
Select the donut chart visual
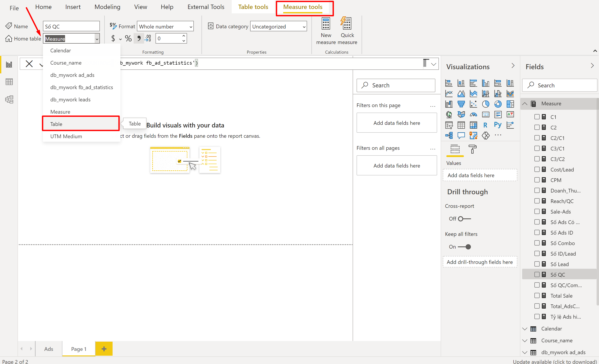[x=498, y=104]
